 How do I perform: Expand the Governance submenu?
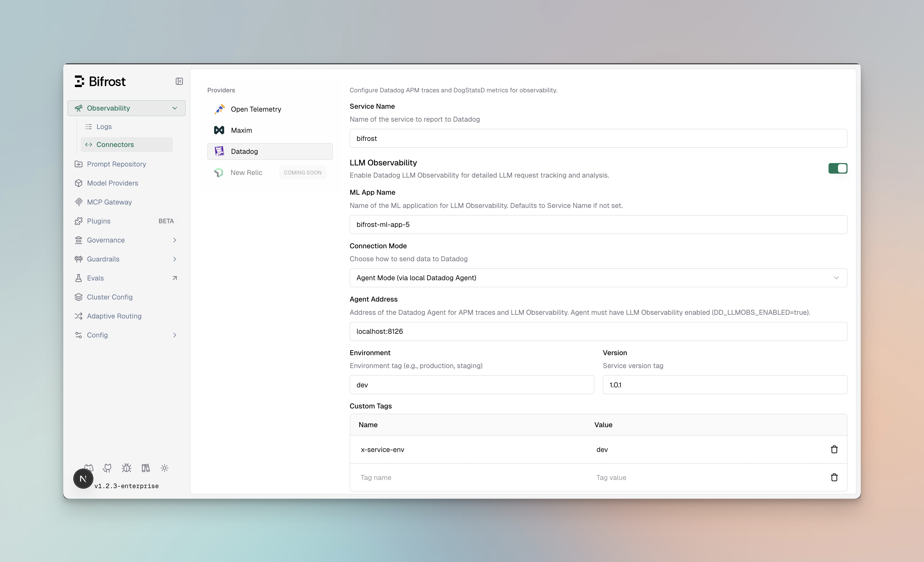(174, 240)
